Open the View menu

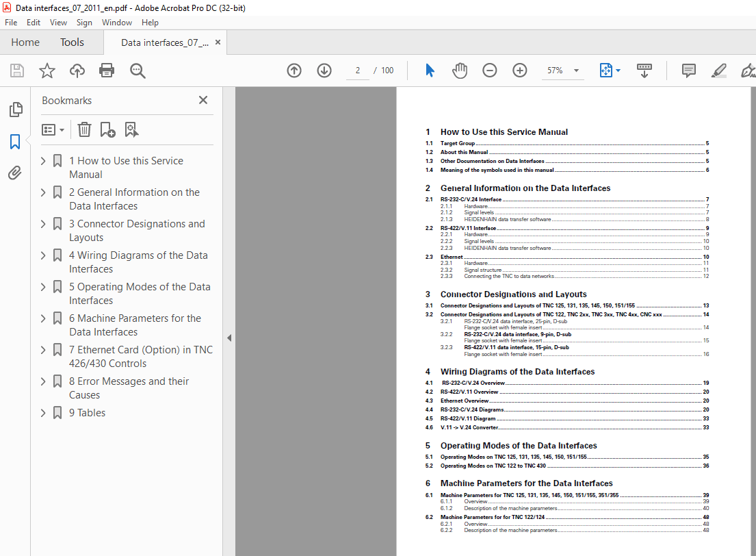[x=58, y=22]
